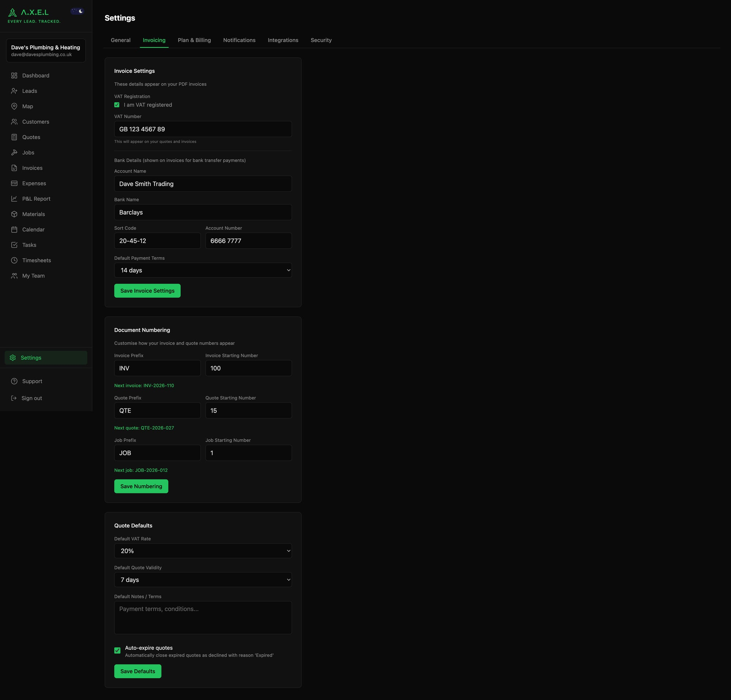Open the Map pin icon
Viewport: 731px width, 700px height.
pyautogui.click(x=14, y=106)
